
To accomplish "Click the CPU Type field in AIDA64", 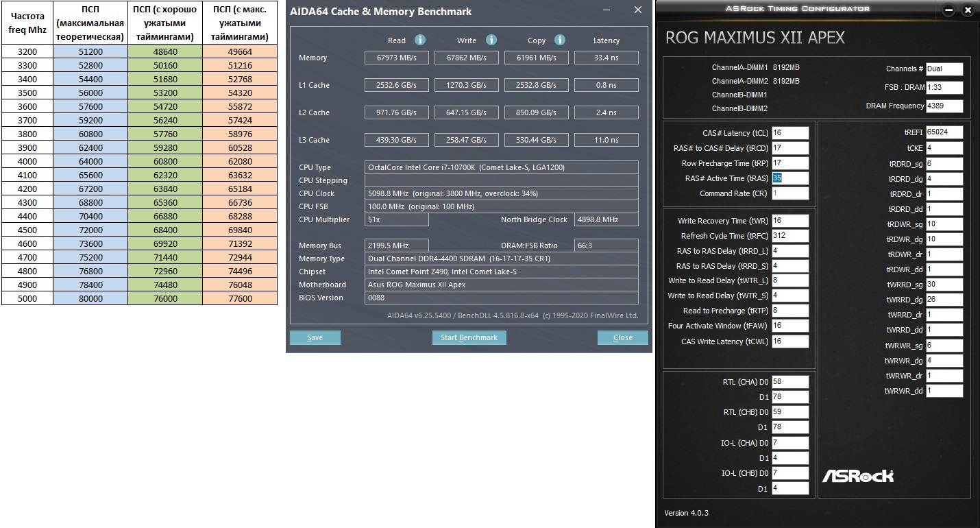I will pyautogui.click(x=502, y=167).
